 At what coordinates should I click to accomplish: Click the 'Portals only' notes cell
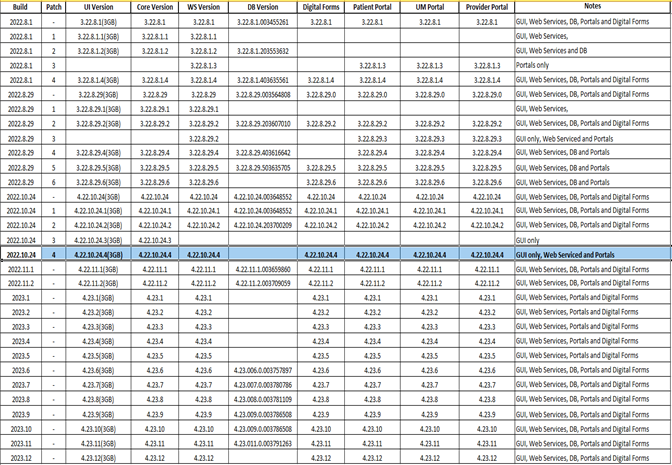[x=532, y=64]
